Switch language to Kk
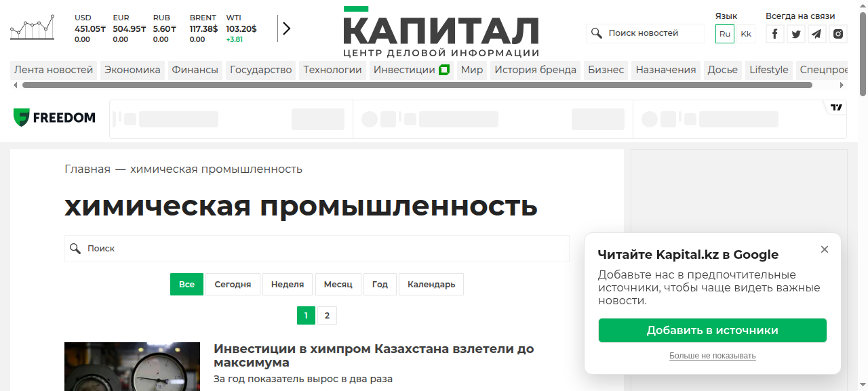 tap(746, 34)
